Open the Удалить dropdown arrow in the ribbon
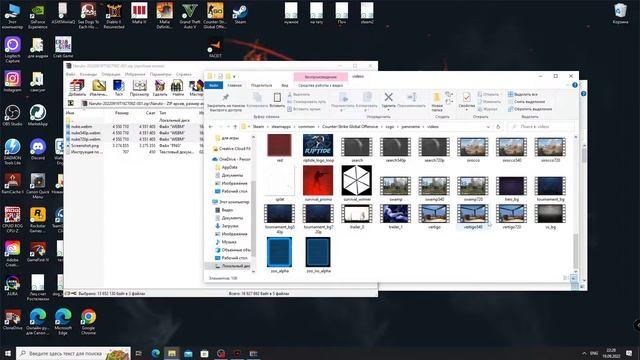 coord(388,110)
